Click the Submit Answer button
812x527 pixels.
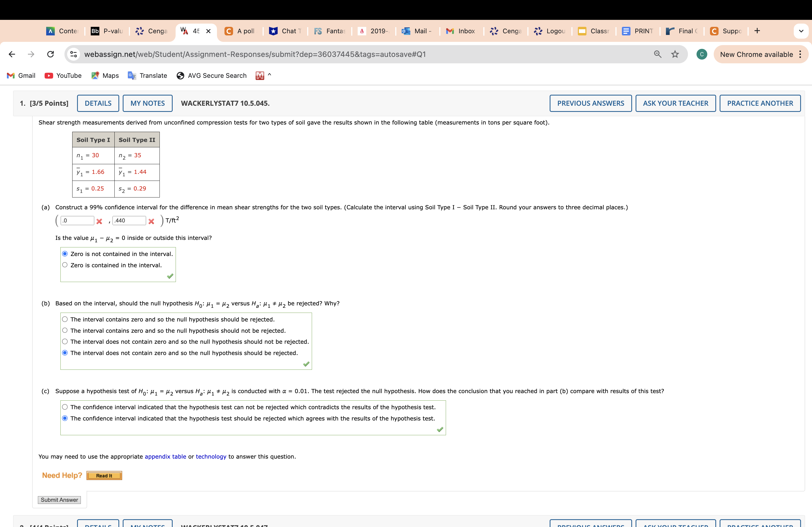pos(59,500)
